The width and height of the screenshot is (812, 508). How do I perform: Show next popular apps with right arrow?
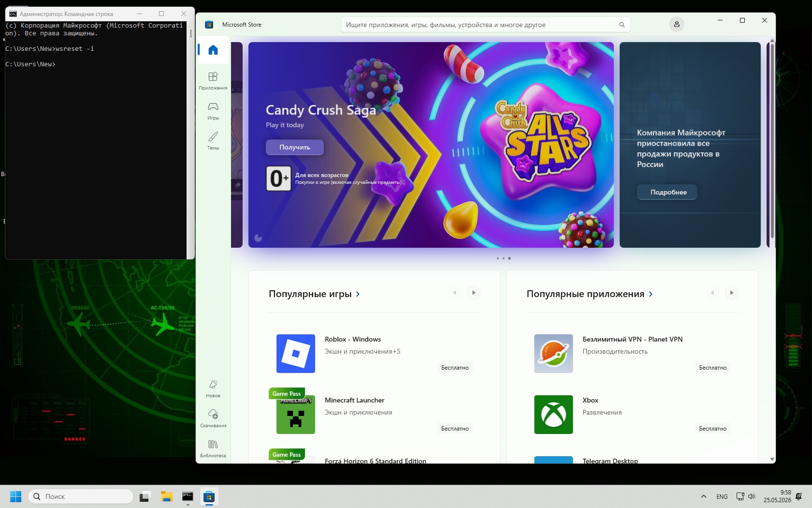click(x=732, y=293)
